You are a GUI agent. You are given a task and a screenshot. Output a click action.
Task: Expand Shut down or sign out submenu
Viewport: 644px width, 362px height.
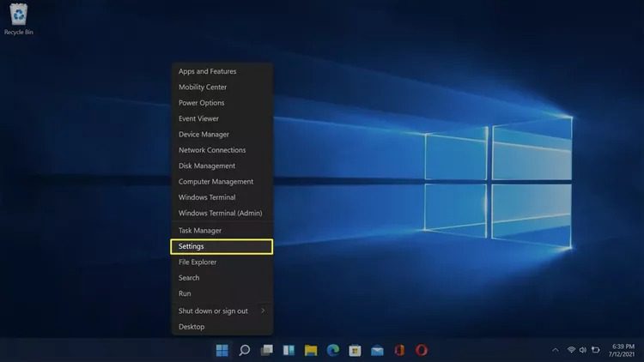(222, 311)
